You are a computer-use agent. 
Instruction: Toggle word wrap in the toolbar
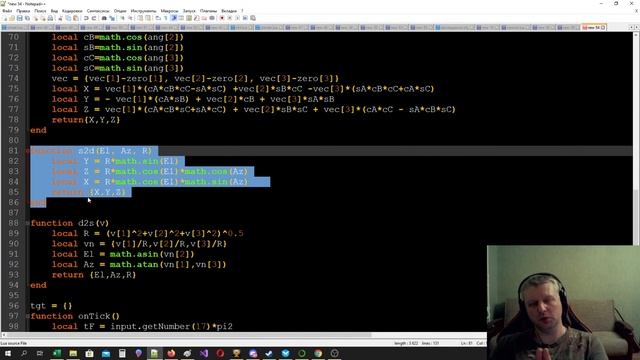[158, 18]
